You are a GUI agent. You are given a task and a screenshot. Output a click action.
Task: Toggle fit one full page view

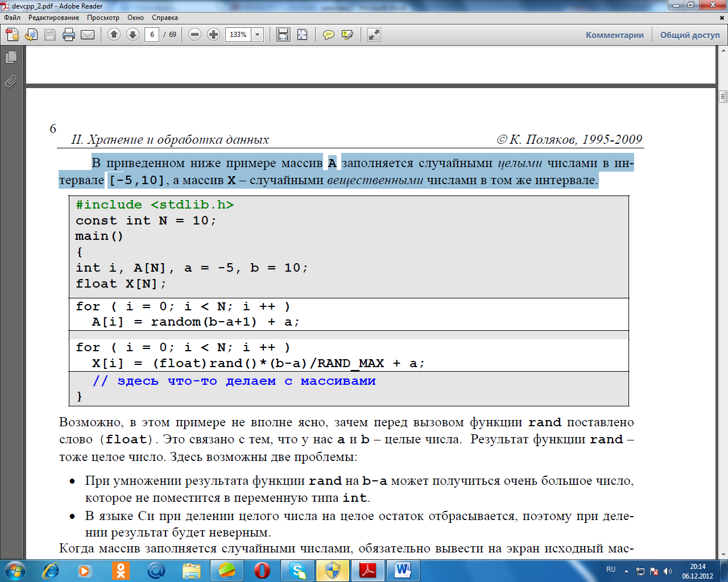pyautogui.click(x=302, y=35)
